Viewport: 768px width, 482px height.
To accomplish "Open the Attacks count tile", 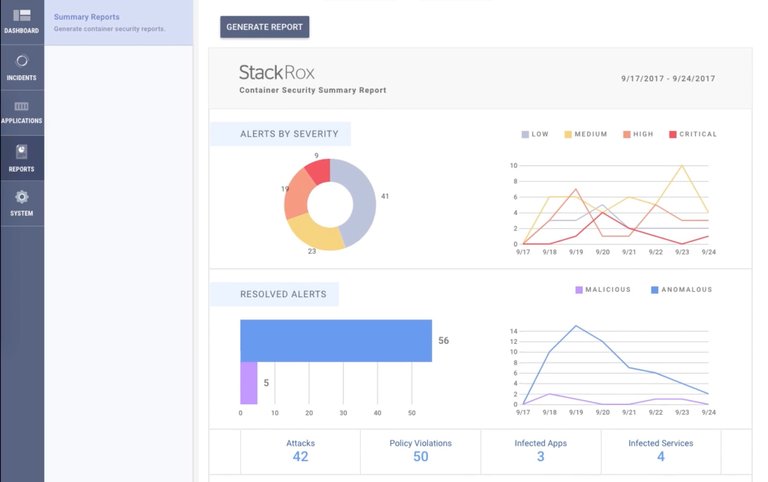I will (x=301, y=451).
